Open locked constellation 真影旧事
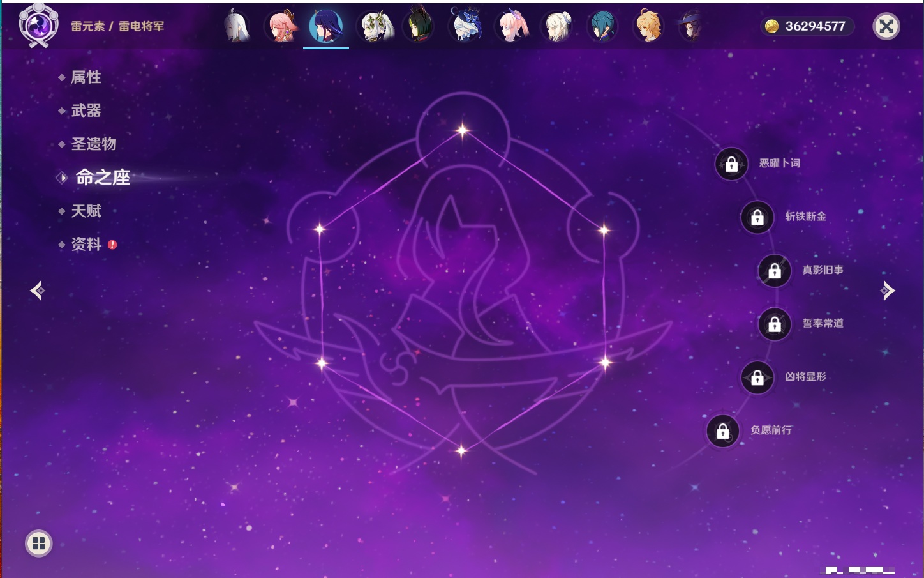This screenshot has width=924, height=578. (775, 271)
